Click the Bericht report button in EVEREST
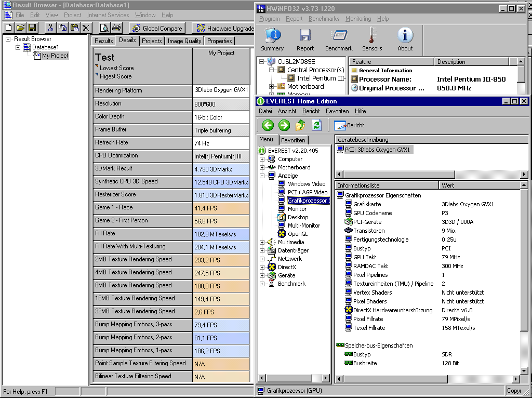The image size is (532, 399). tap(349, 125)
